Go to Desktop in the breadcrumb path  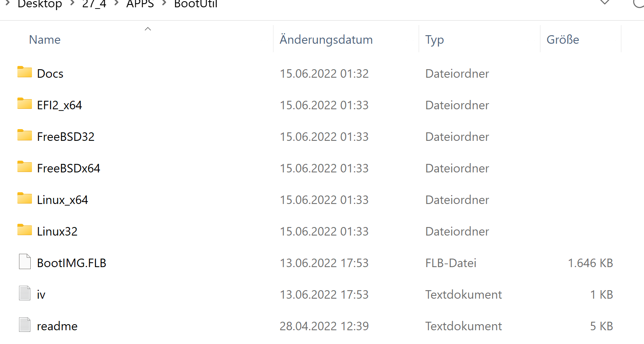click(40, 4)
